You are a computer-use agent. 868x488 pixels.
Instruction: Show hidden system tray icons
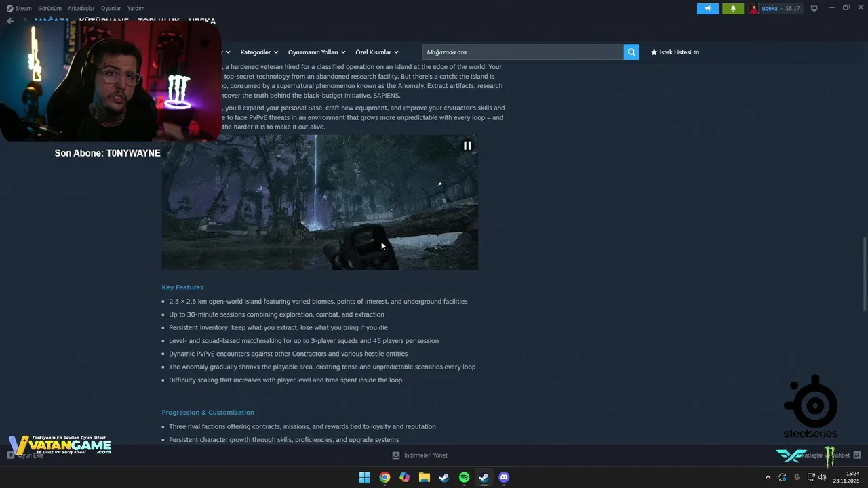(768, 477)
